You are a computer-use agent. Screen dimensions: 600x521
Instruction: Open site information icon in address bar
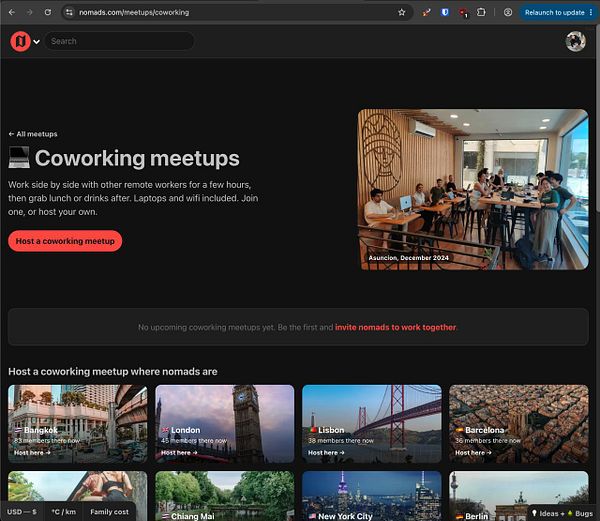pos(69,12)
